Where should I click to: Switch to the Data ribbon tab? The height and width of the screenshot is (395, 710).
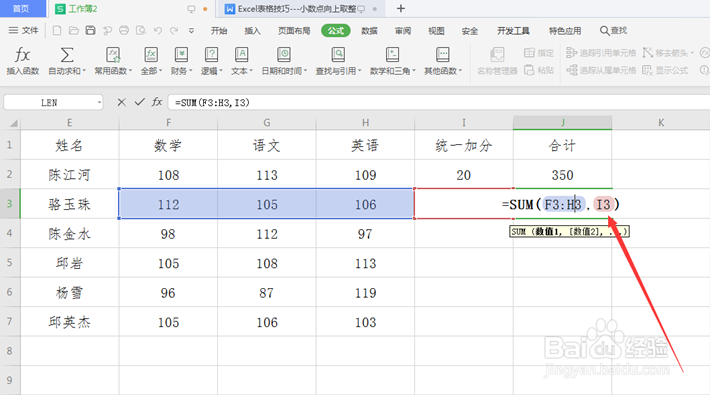[x=369, y=30]
